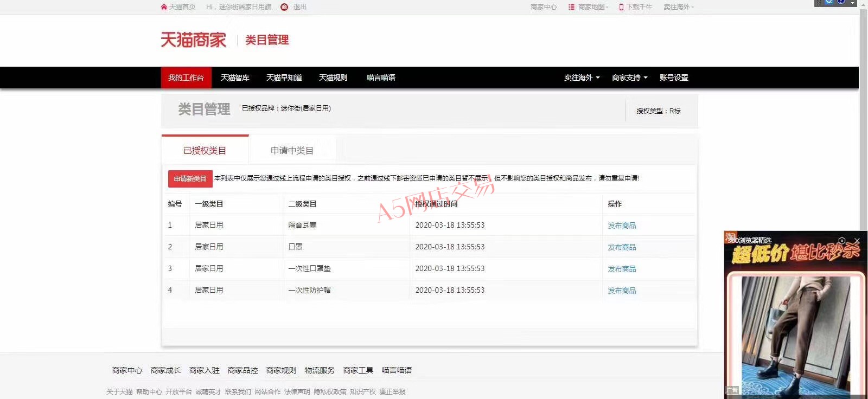Click the red 申请新类目 button
868x399 pixels.
point(190,178)
